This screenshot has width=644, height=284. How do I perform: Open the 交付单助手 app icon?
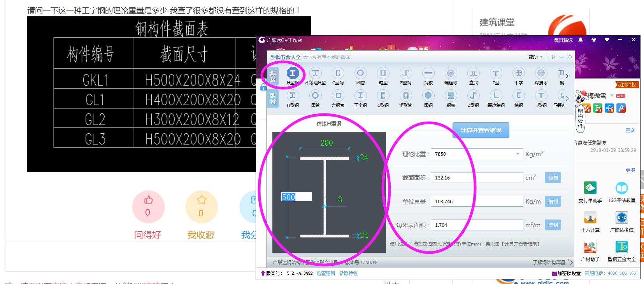[590, 188]
